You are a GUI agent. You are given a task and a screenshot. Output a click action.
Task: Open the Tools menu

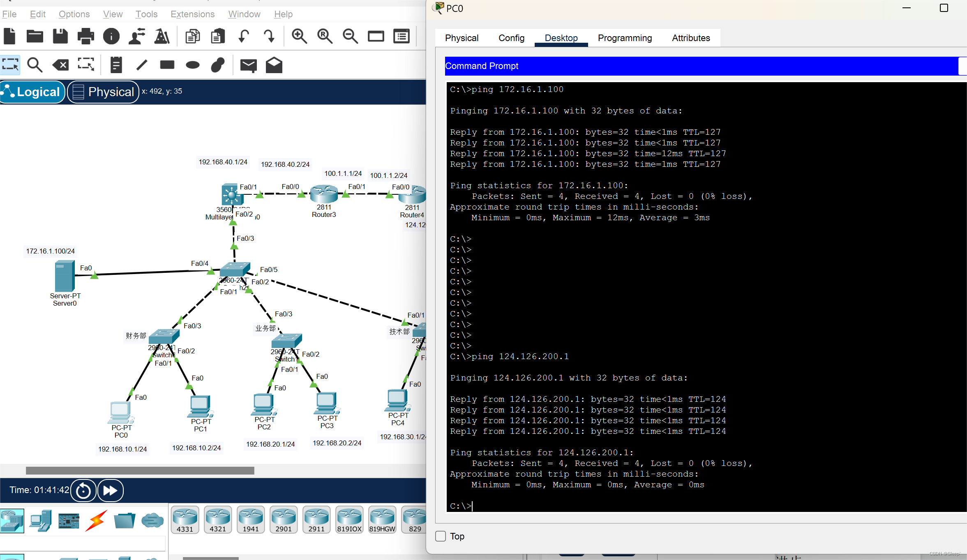point(146,14)
